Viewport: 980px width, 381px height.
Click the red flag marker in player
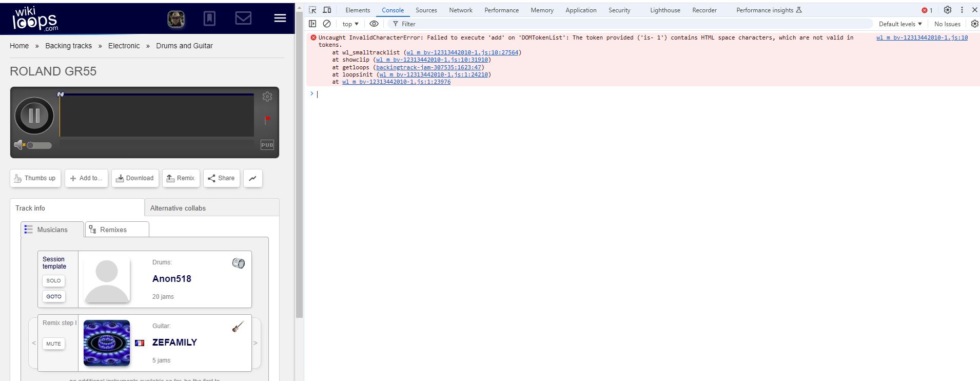point(267,120)
